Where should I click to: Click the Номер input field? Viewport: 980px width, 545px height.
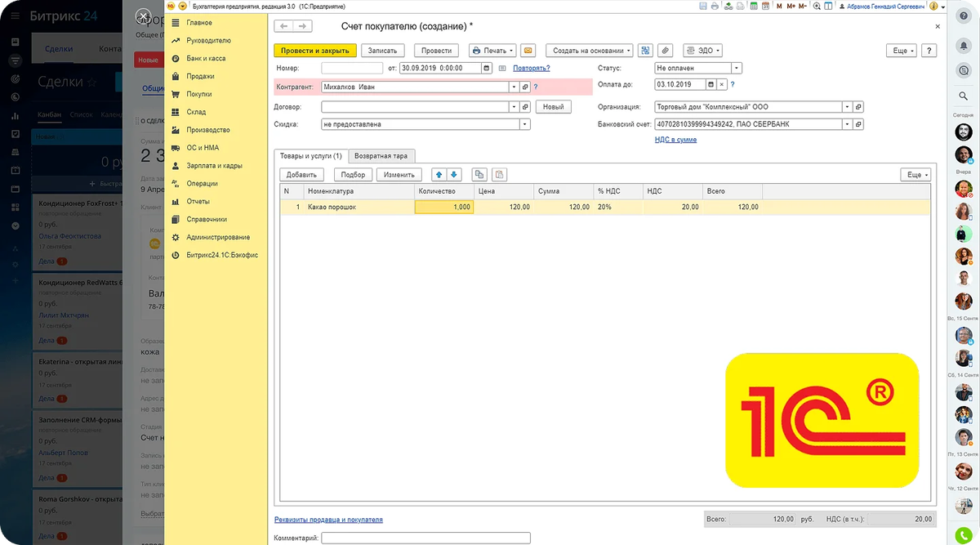tap(352, 69)
